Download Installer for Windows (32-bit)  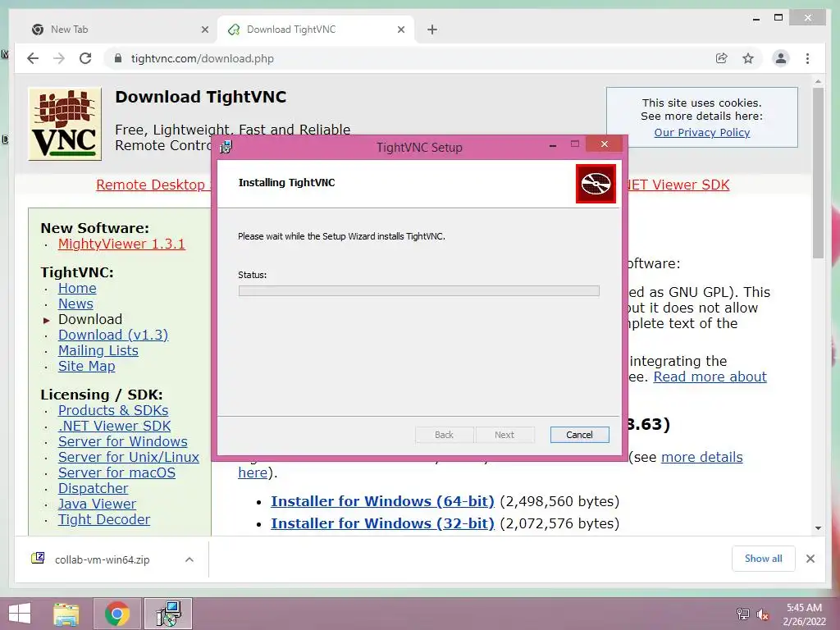coord(382,523)
